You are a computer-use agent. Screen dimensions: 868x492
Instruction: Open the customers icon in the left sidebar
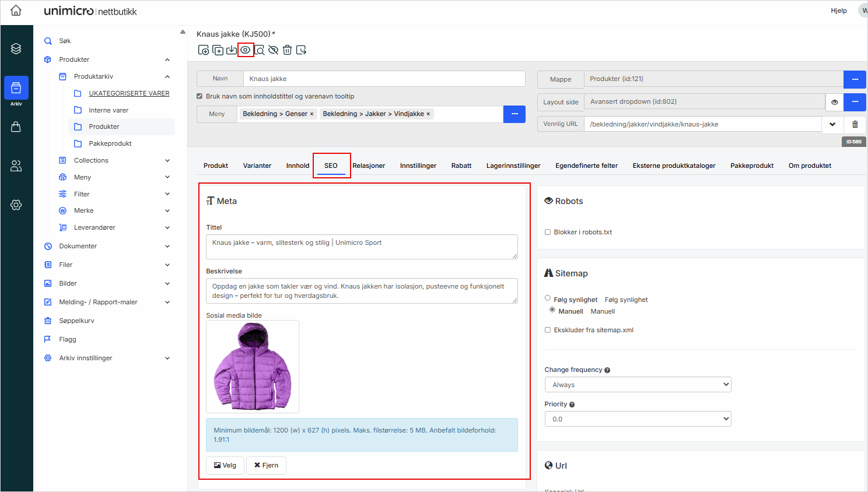click(16, 166)
